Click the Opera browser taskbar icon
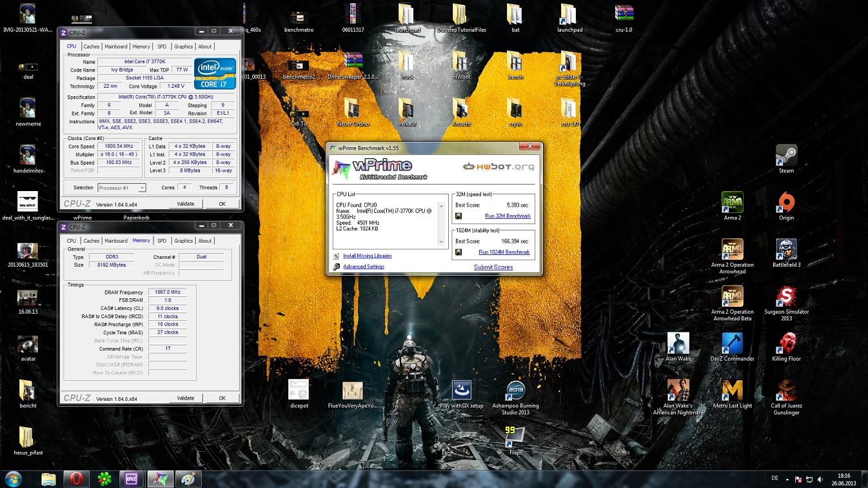 pos(76,479)
